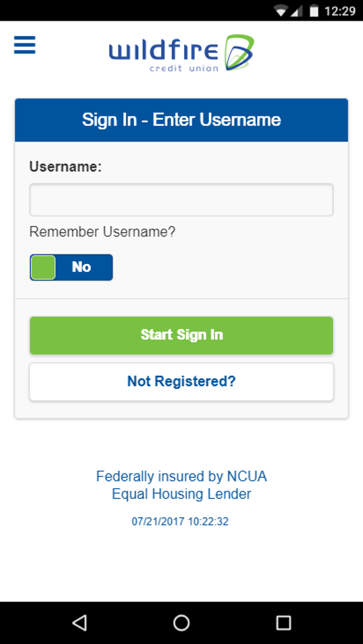The height and width of the screenshot is (644, 363).
Task: Click the Username text field
Action: pos(181,200)
